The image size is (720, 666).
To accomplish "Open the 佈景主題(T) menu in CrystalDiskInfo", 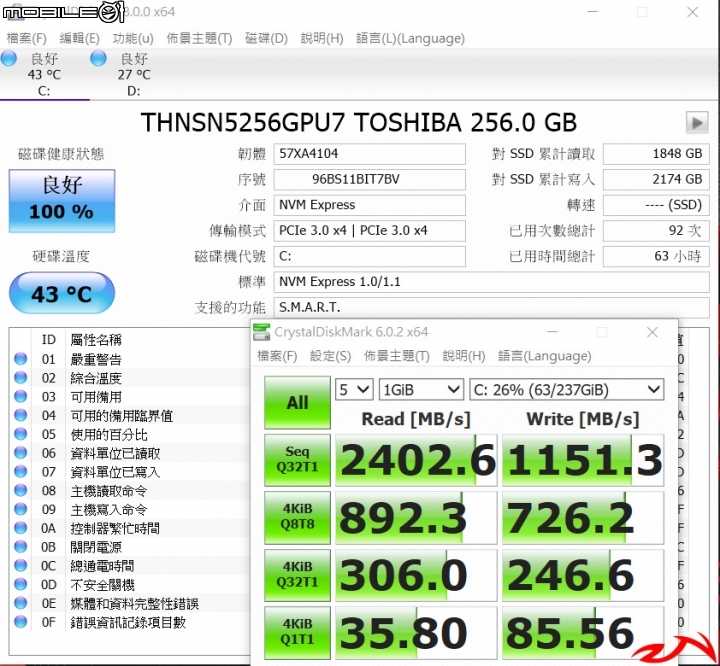I will [x=199, y=39].
